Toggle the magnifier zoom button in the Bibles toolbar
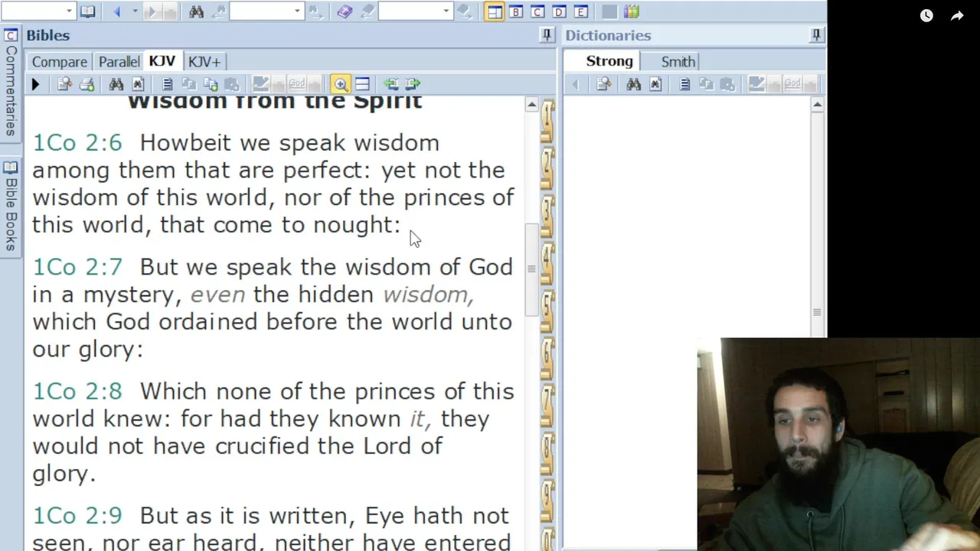980x551 pixels. [341, 84]
